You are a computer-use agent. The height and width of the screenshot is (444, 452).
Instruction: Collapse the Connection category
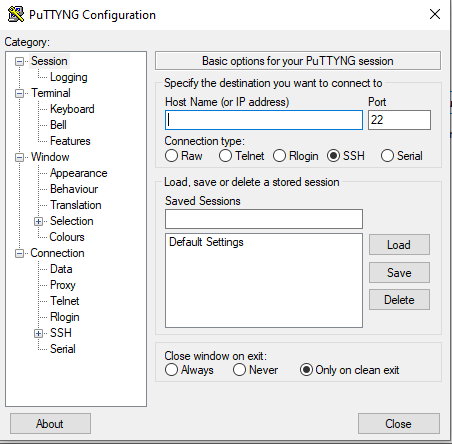point(19,254)
